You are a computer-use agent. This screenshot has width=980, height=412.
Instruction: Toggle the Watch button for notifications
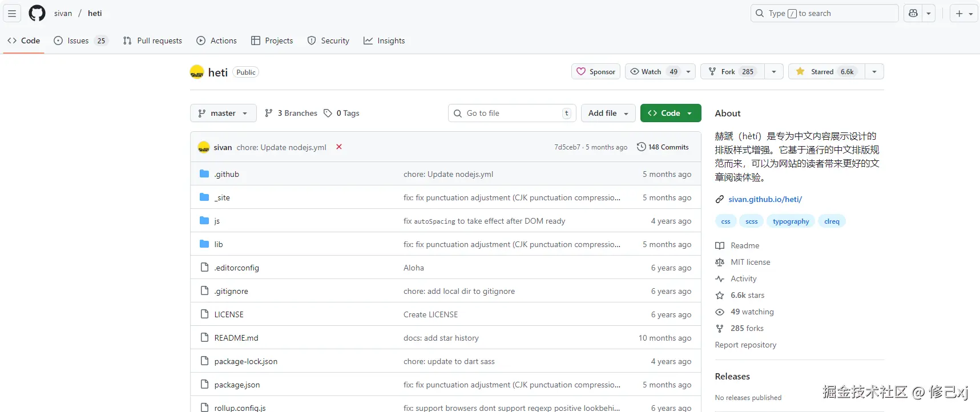point(652,71)
